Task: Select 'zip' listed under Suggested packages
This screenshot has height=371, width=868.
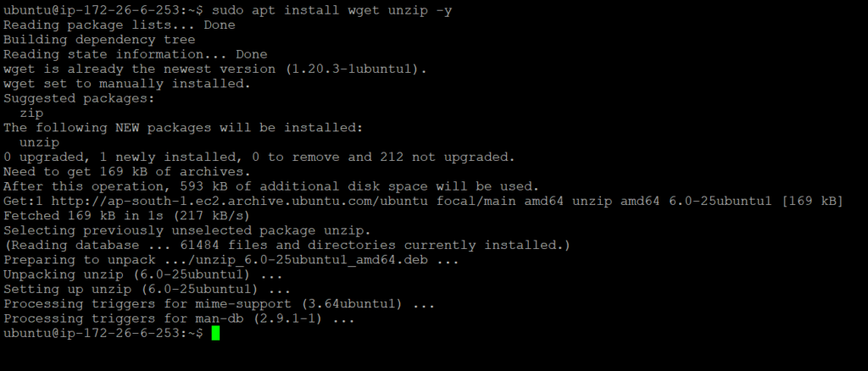Action: [31, 113]
